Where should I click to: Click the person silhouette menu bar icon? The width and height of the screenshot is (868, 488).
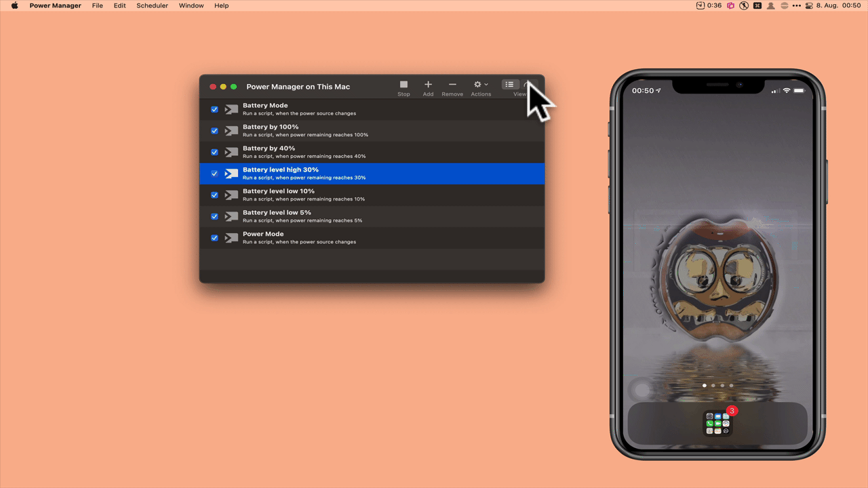pos(771,5)
